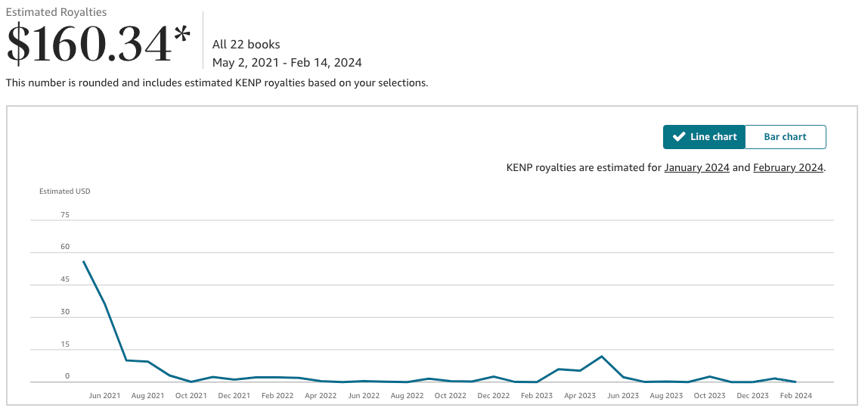Click the Oct 2023 x-axis label
The height and width of the screenshot is (408, 868).
[x=710, y=396]
